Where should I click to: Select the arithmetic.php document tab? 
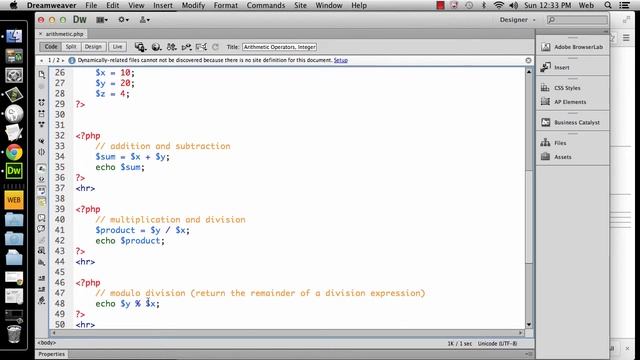[x=64, y=34]
